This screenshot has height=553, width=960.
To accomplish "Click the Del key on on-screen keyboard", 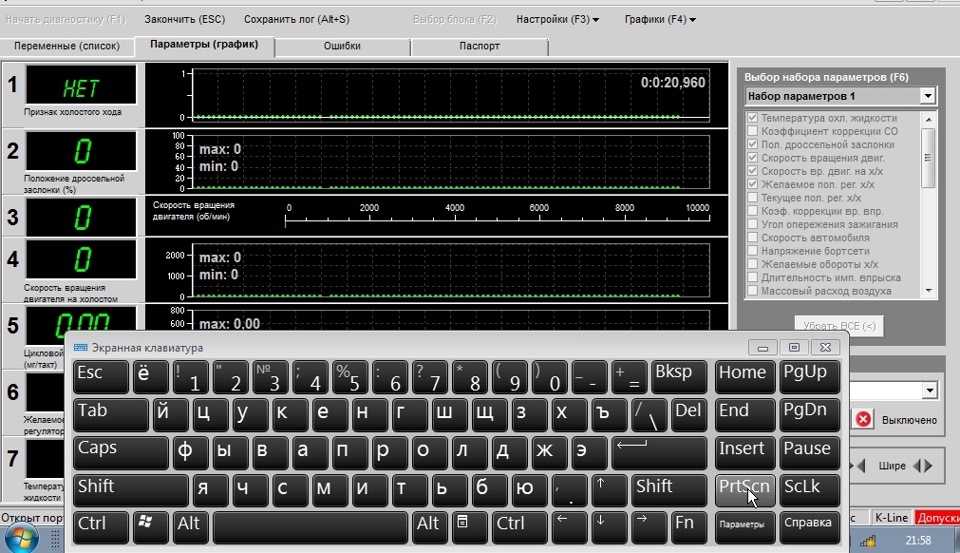I will [x=688, y=414].
